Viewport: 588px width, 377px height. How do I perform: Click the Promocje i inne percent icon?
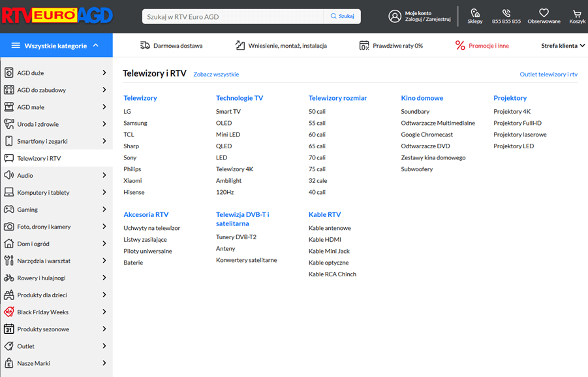click(460, 46)
